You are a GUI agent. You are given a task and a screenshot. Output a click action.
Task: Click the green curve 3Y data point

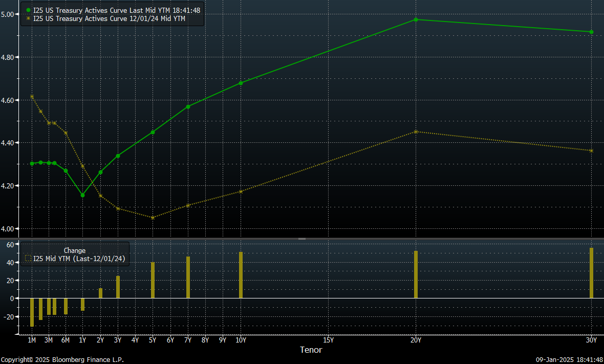[118, 156]
